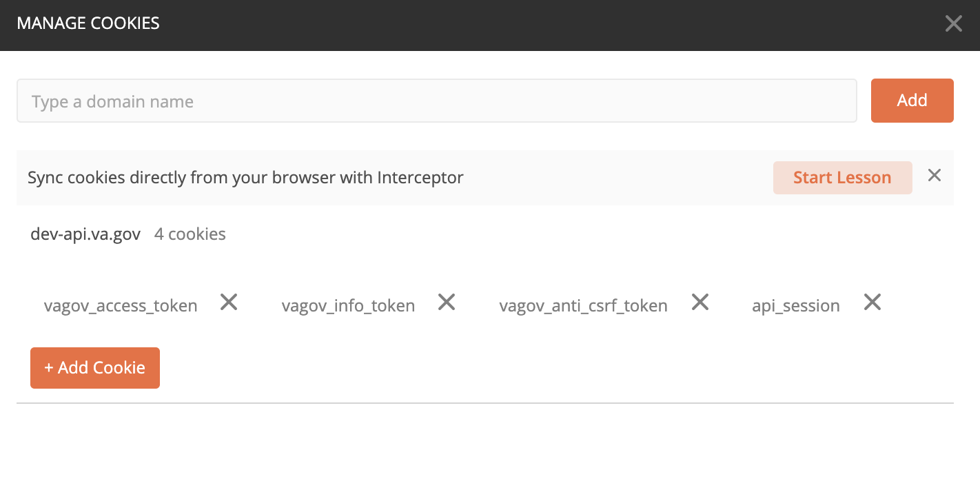Open the vagov_access_token cookie for editing

(x=121, y=305)
